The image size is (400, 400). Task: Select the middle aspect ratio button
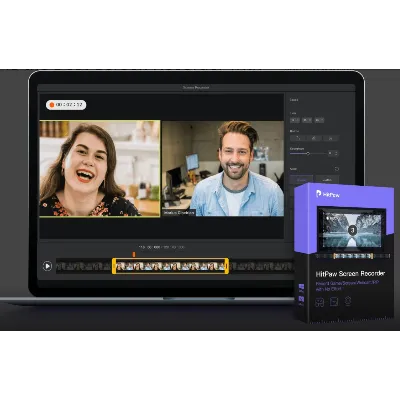307,120
